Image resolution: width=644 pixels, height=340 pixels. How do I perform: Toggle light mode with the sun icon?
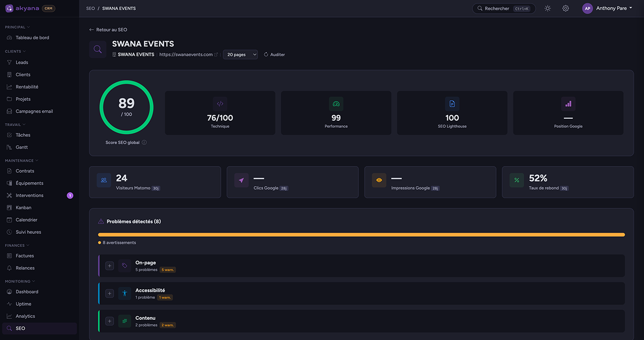click(x=547, y=8)
